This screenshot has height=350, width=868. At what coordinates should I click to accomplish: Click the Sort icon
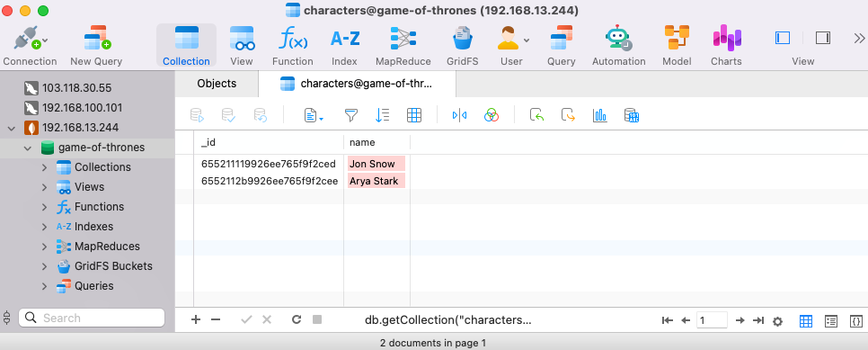pos(383,115)
